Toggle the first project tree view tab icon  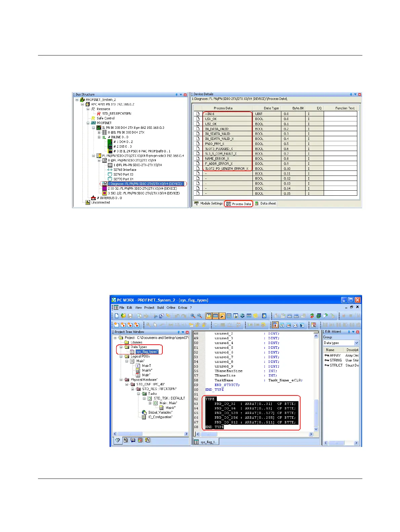click(118, 440)
